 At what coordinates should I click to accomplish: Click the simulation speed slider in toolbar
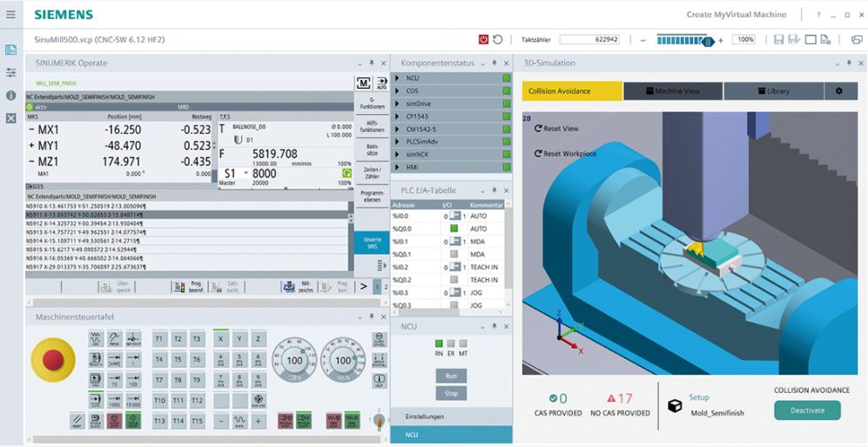(x=684, y=40)
